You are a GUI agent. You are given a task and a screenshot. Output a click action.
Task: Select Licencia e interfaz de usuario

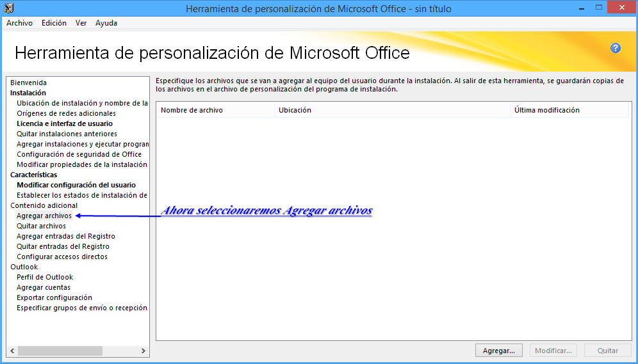click(65, 123)
